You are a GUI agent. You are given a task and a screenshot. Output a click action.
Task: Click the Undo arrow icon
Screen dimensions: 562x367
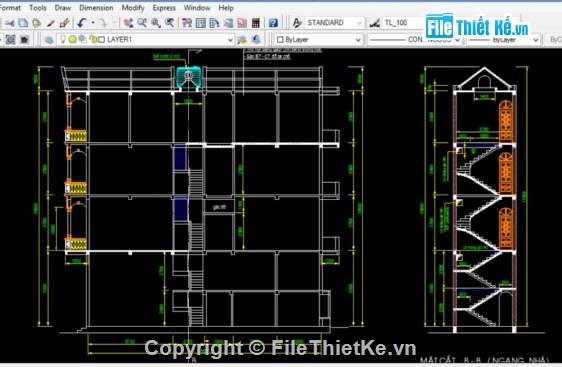82,23
